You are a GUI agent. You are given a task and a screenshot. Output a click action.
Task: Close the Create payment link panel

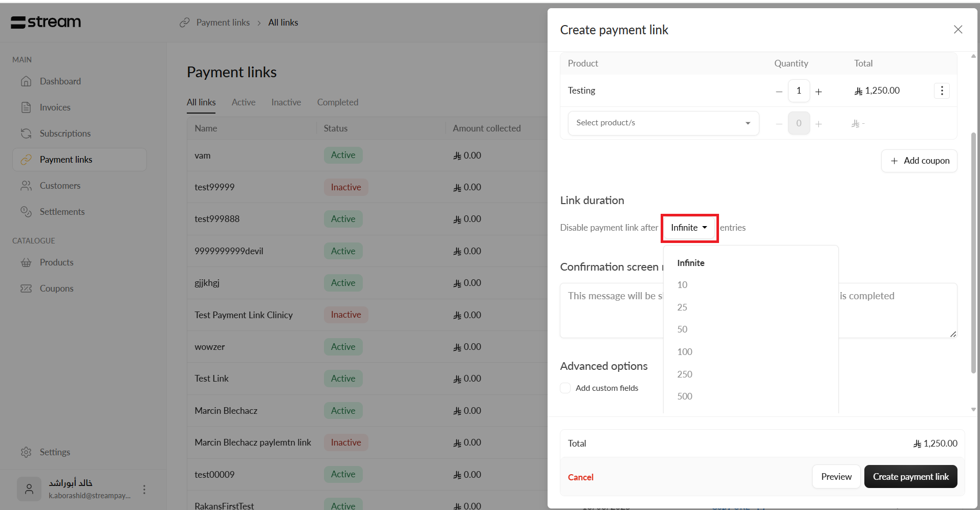click(x=958, y=30)
